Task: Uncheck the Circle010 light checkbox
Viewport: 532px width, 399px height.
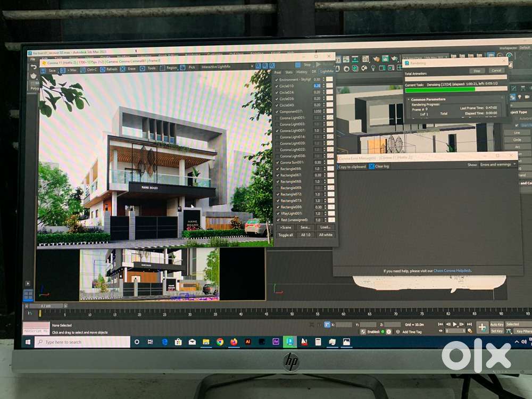Action: [x=276, y=86]
